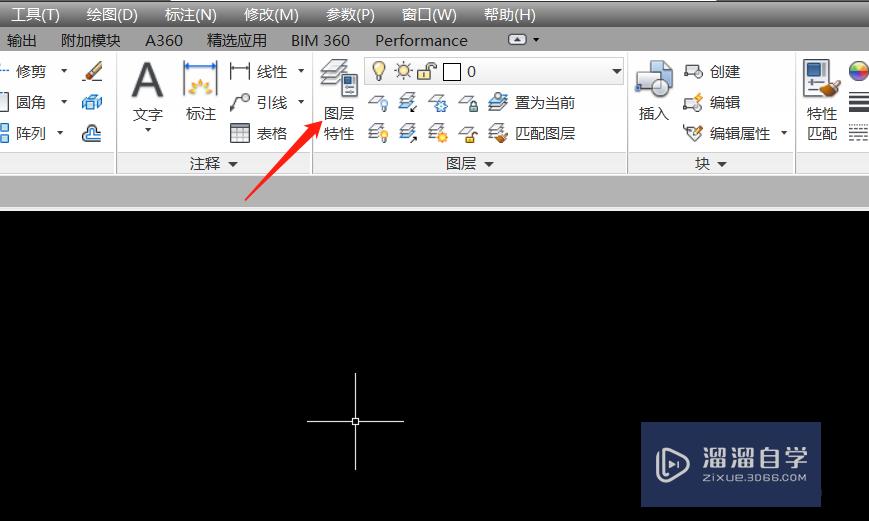869x521 pixels.
Task: Click the ribbon minimize toggle button
Action: 517,40
